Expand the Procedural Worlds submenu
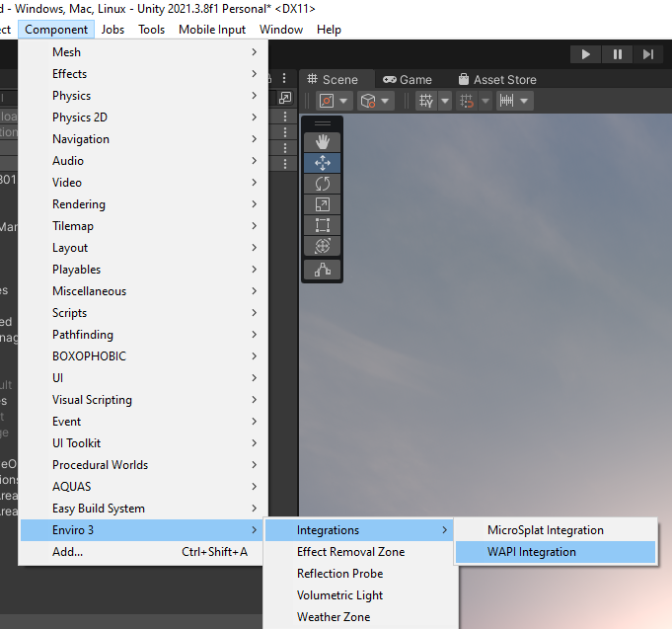Screen dimensions: 672x629 143,465
